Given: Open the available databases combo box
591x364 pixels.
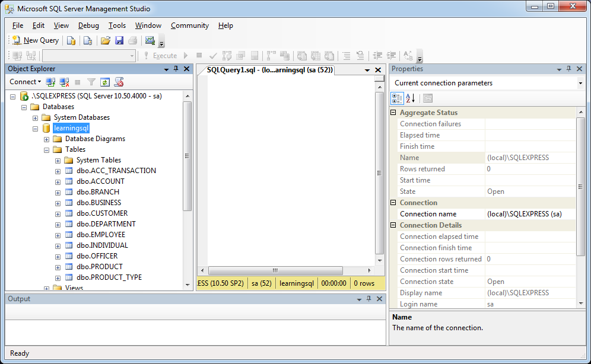Looking at the screenshot, I should tap(89, 56).
